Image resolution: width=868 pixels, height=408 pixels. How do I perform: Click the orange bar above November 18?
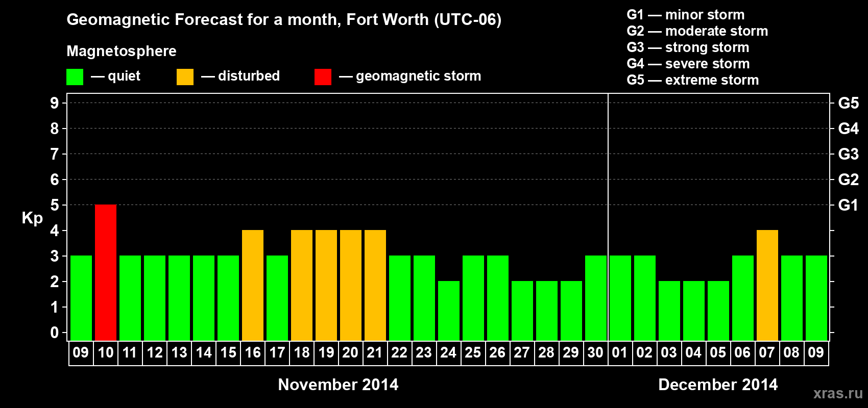pyautogui.click(x=302, y=285)
